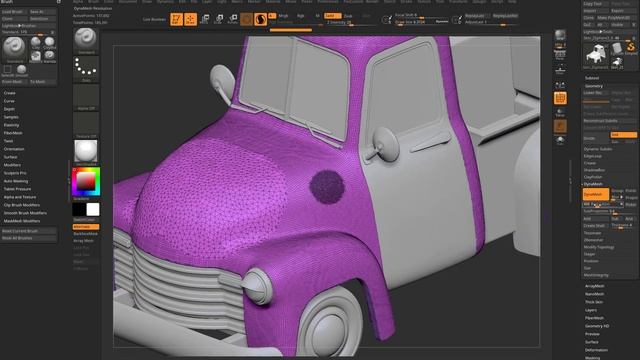Expand the Deformation tool submenu

(596, 350)
